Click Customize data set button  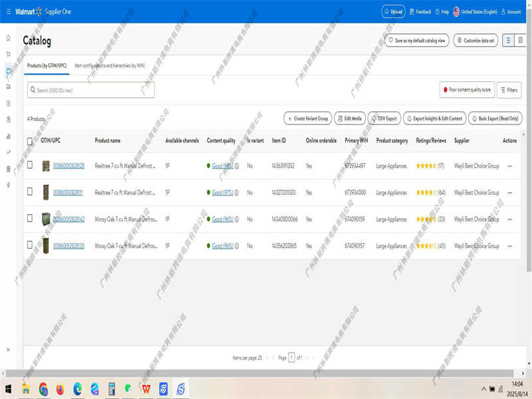475,41
